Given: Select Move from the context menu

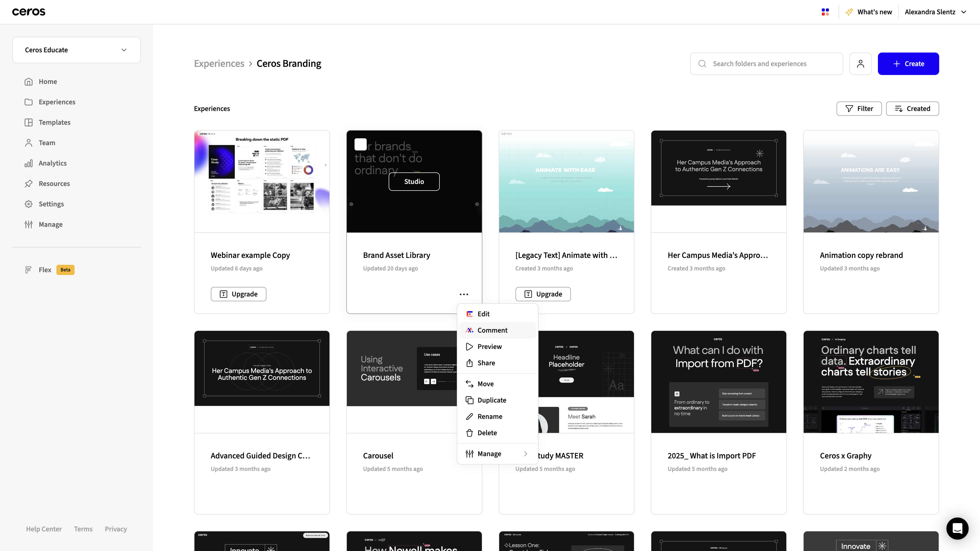Looking at the screenshot, I should [497, 384].
